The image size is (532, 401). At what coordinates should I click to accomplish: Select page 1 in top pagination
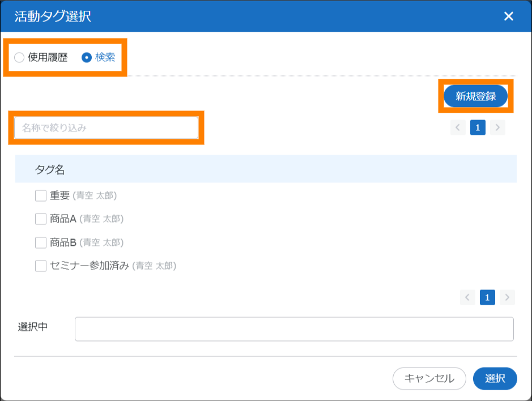coord(478,128)
